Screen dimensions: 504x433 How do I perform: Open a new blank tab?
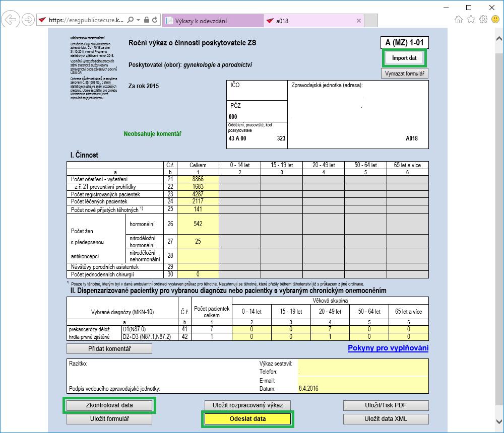click(371, 21)
